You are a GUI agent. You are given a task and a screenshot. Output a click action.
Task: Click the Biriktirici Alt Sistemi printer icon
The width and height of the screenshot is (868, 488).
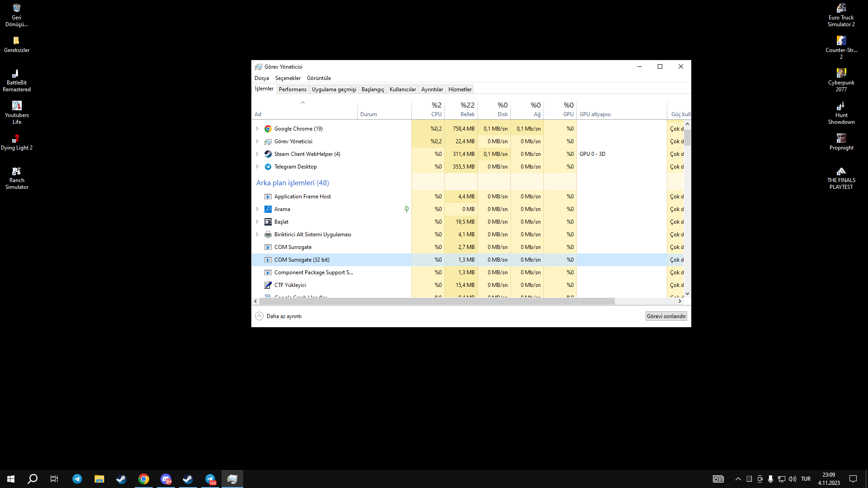coord(268,235)
